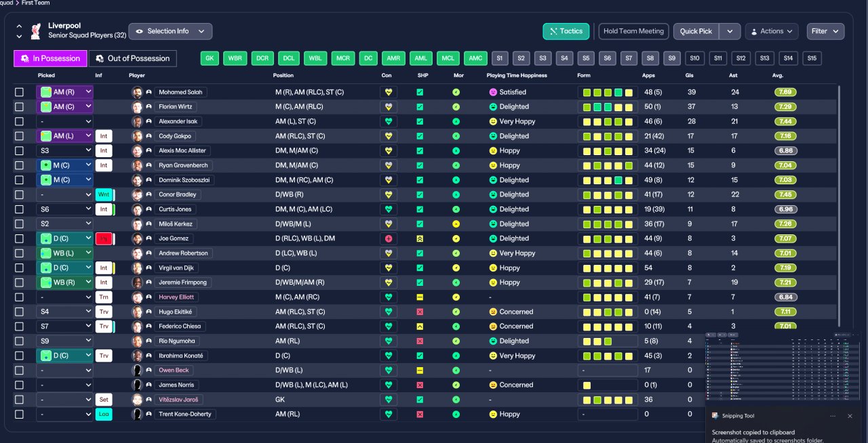This screenshot has height=443, width=868.
Task: Click Trent Kone-Doherty's Loa status badge
Action: pyautogui.click(x=104, y=414)
